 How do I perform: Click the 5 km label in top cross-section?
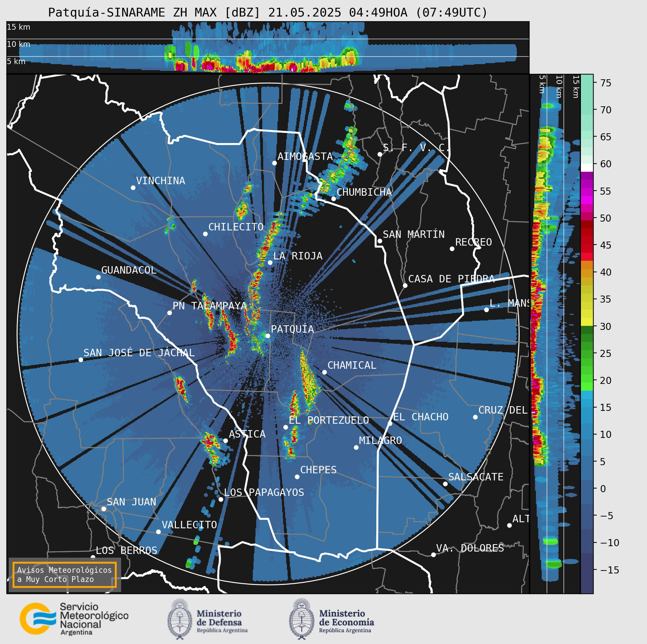coord(16,61)
